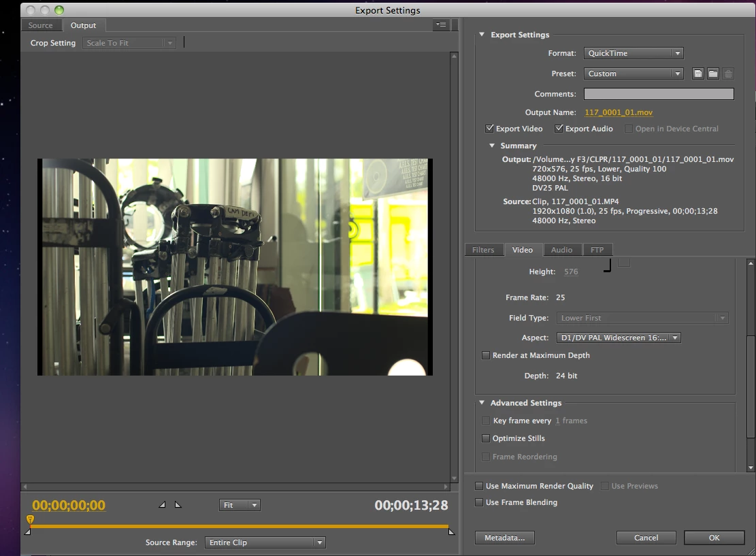Click the preview vertical scrollbar up arrow
Image resolution: width=756 pixels, height=556 pixels.
pyautogui.click(x=454, y=56)
